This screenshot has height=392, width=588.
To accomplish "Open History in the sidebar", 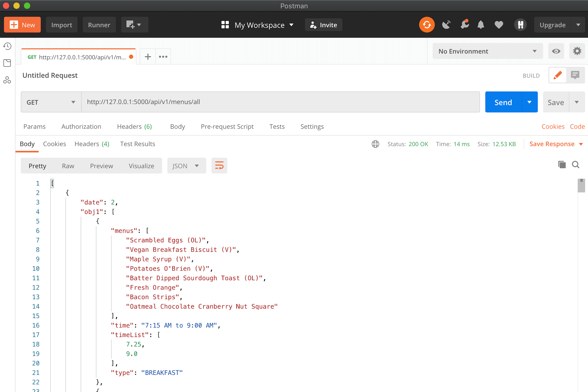I will point(7,46).
